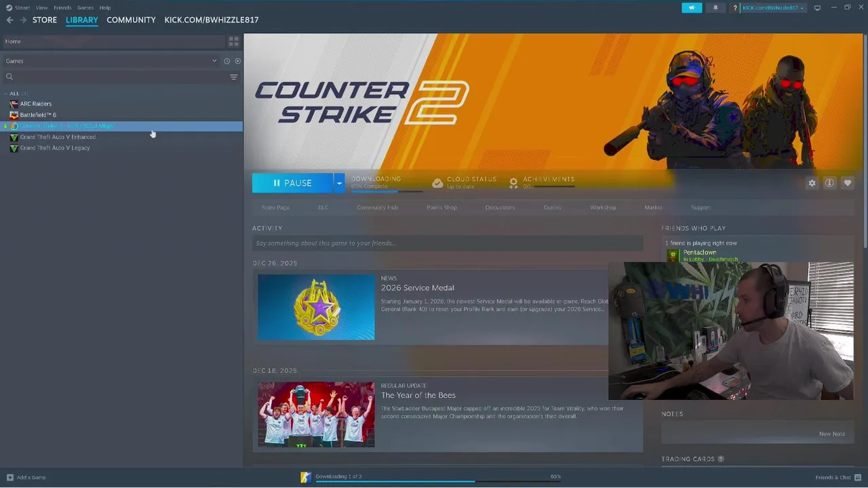Open the Workshop link
The height and width of the screenshot is (488, 868).
[x=603, y=207]
